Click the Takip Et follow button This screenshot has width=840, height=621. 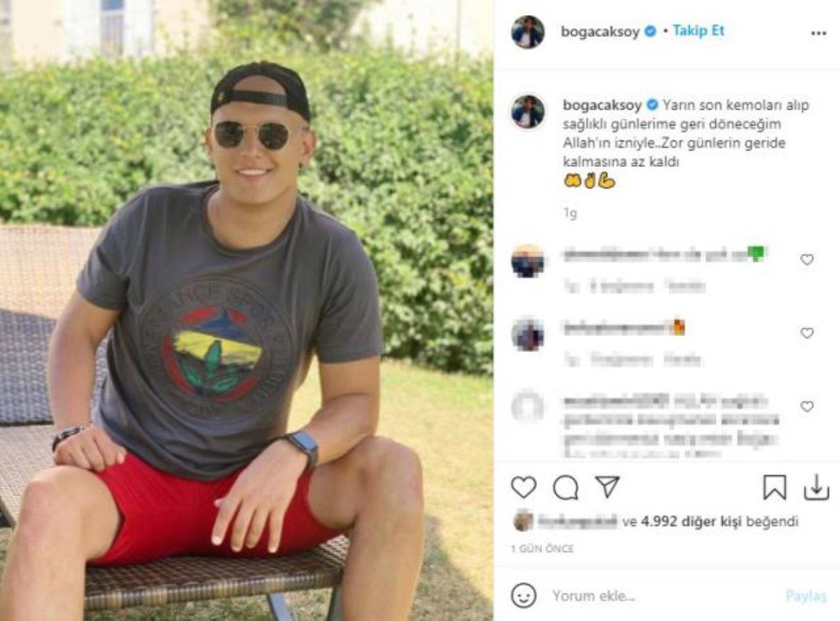[698, 31]
